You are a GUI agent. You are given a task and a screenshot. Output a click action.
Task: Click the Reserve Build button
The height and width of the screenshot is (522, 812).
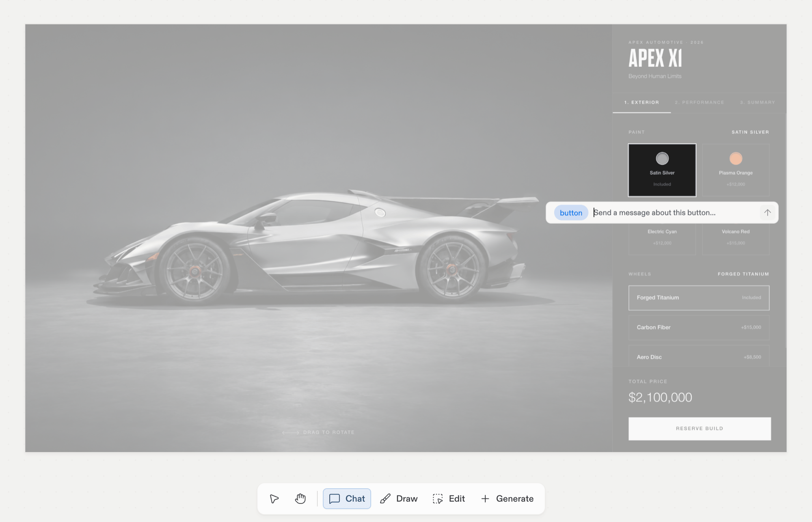coord(700,429)
